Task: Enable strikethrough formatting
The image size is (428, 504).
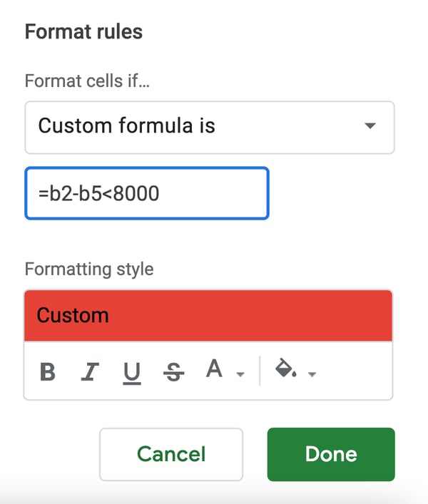Action: [173, 372]
